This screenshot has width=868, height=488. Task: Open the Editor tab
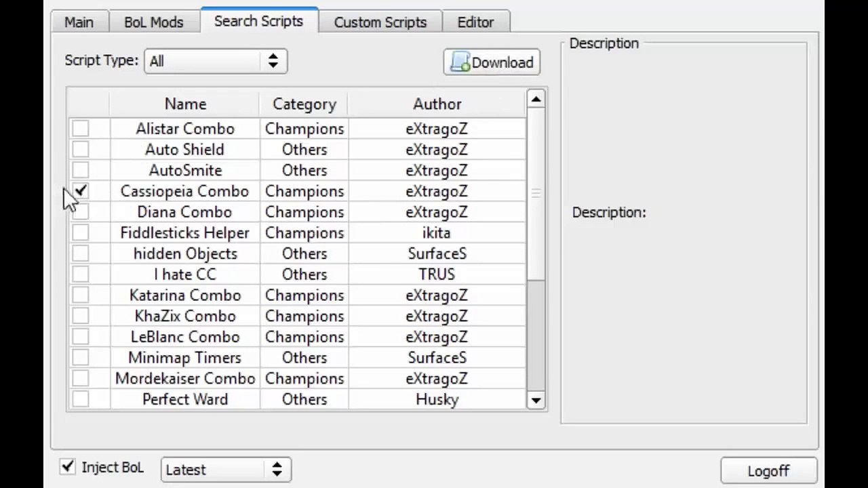475,22
